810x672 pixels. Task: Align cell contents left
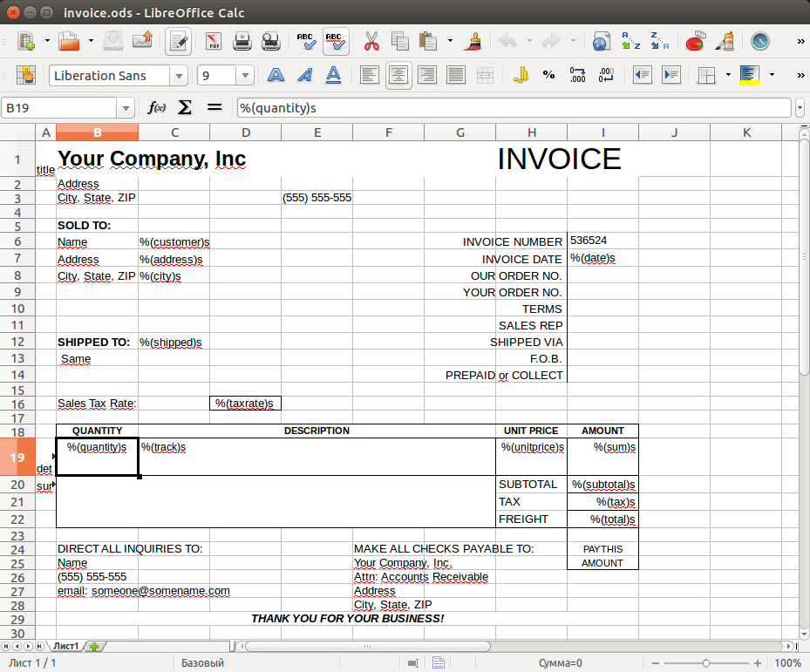(370, 76)
